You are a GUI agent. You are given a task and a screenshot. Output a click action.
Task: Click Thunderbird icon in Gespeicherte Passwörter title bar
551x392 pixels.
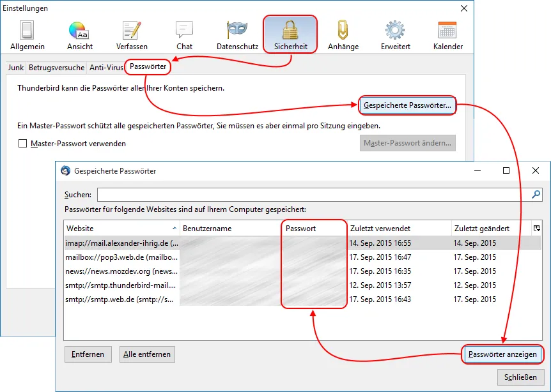click(65, 170)
